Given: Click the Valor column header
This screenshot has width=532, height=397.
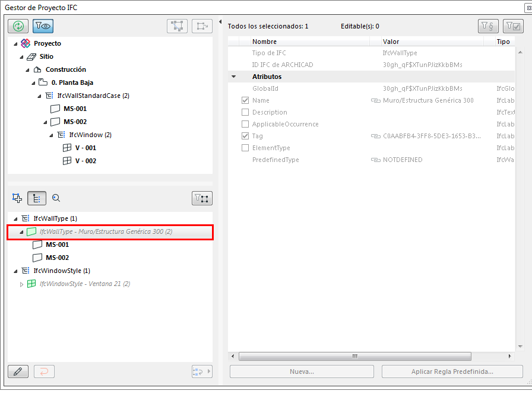Looking at the screenshot, I should coord(432,42).
